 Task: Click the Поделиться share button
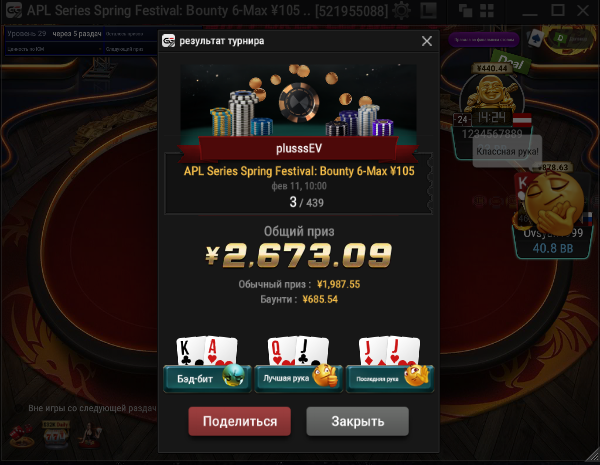coord(240,421)
